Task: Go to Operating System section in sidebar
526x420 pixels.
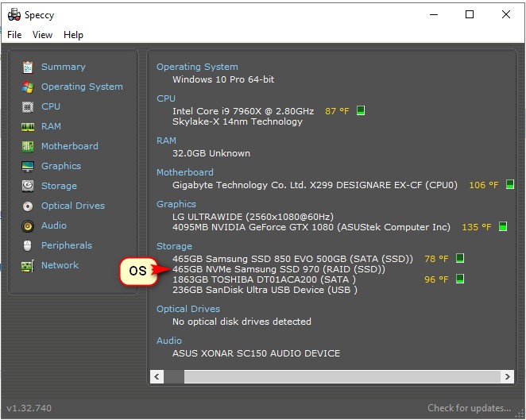Action: click(x=82, y=87)
